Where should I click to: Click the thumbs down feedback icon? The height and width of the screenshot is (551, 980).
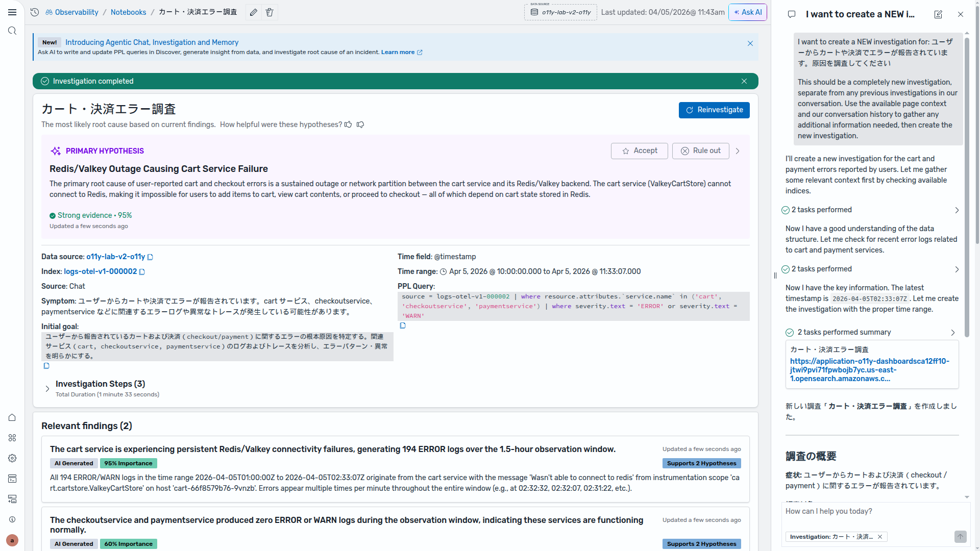[360, 124]
